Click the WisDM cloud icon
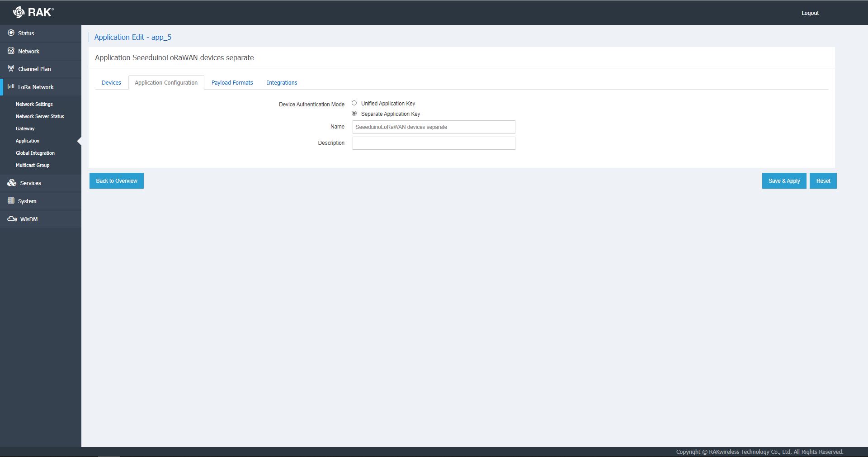The width and height of the screenshot is (868, 457). 12,219
